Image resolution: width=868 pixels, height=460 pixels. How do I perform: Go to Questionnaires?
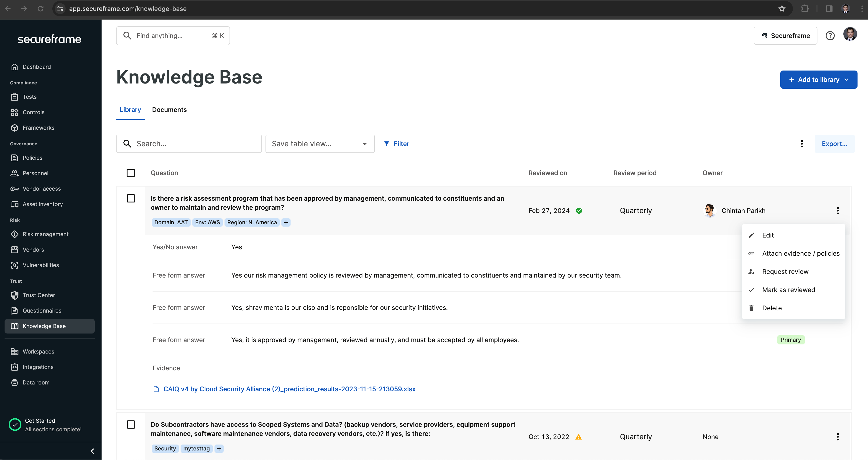click(x=42, y=311)
